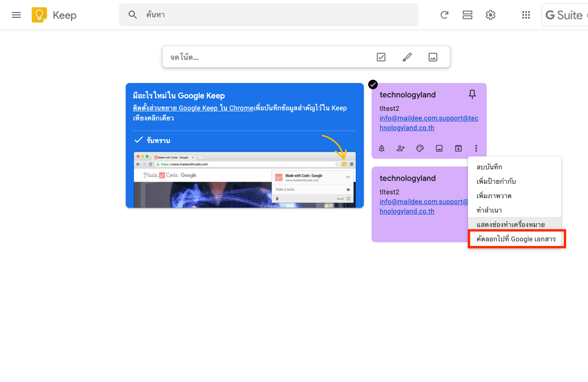Select คัดลอกไปที่ Google เอกสาร menu item
Screen dimensions: 588x382
pyautogui.click(x=516, y=239)
